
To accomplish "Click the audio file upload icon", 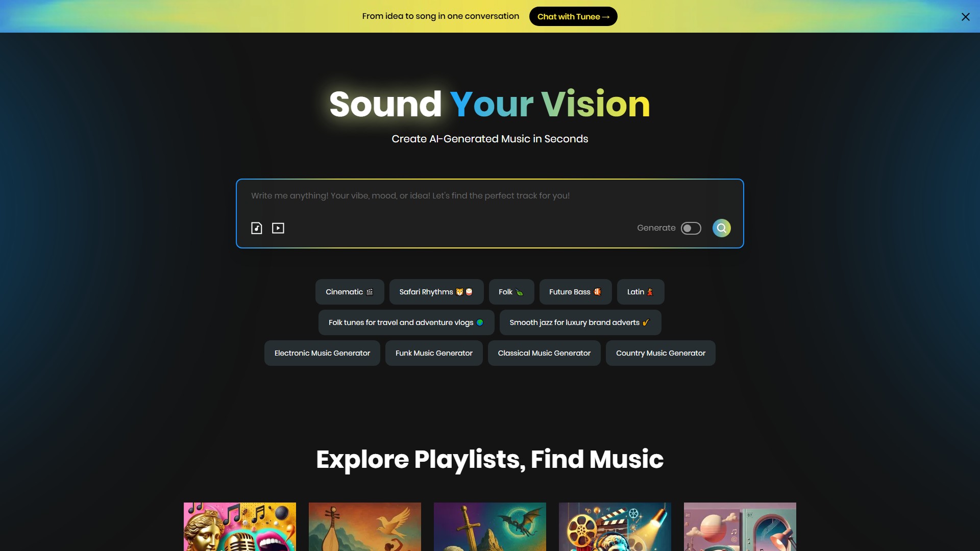I will click(257, 228).
